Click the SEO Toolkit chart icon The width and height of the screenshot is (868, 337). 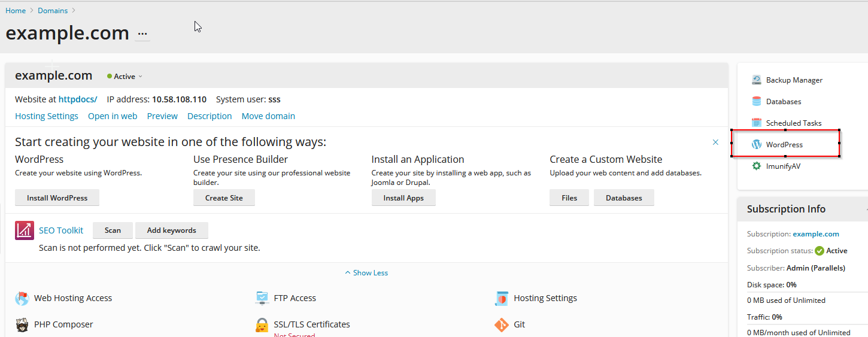(x=25, y=230)
